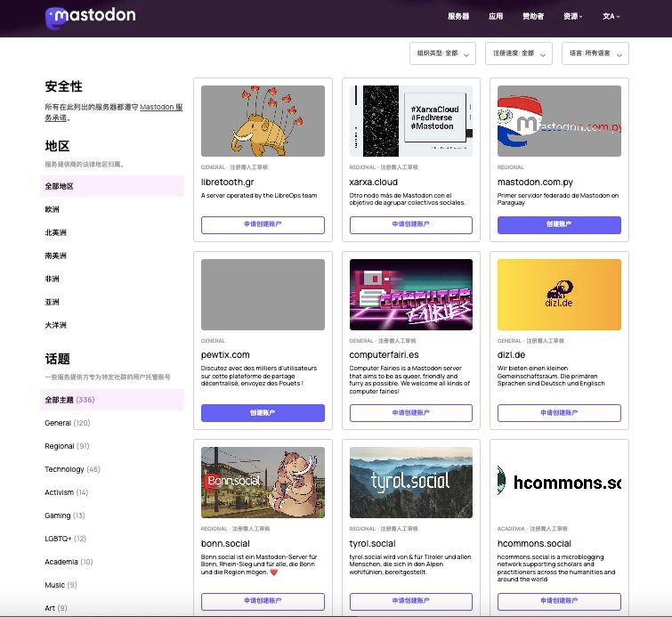Filter by General (120) topic
This screenshot has height=617, width=672.
(x=112, y=423)
